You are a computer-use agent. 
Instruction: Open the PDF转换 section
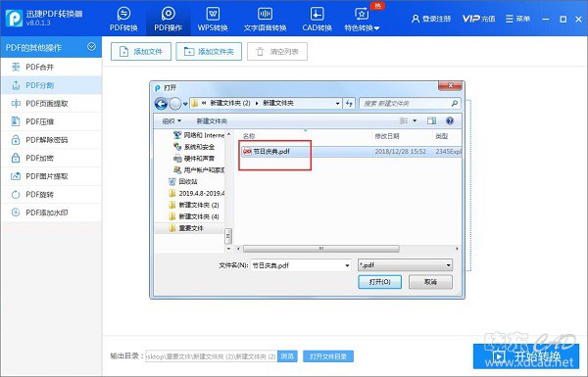pos(123,19)
